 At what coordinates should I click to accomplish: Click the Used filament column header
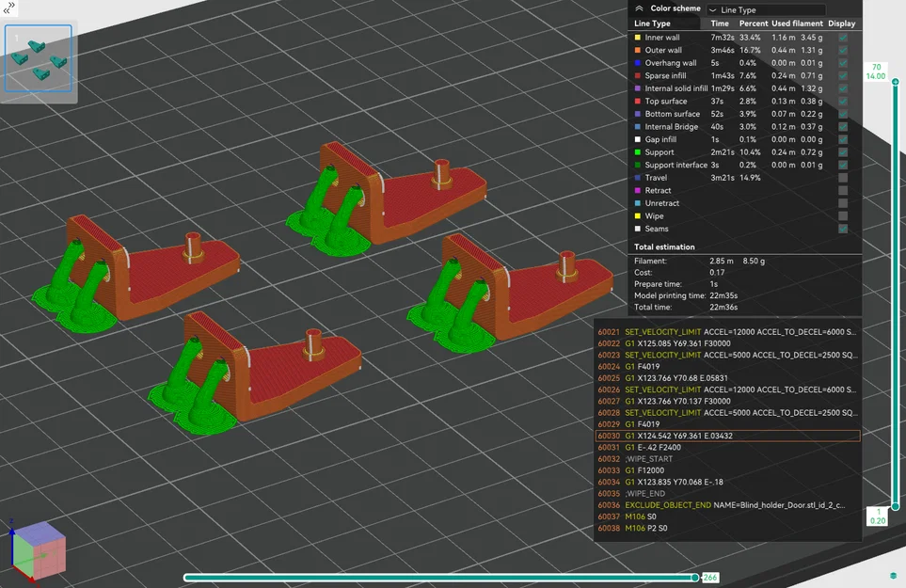click(797, 24)
